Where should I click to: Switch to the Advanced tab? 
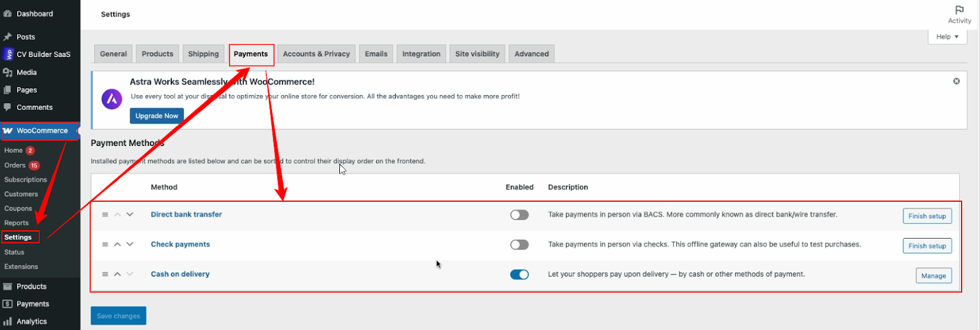click(532, 54)
